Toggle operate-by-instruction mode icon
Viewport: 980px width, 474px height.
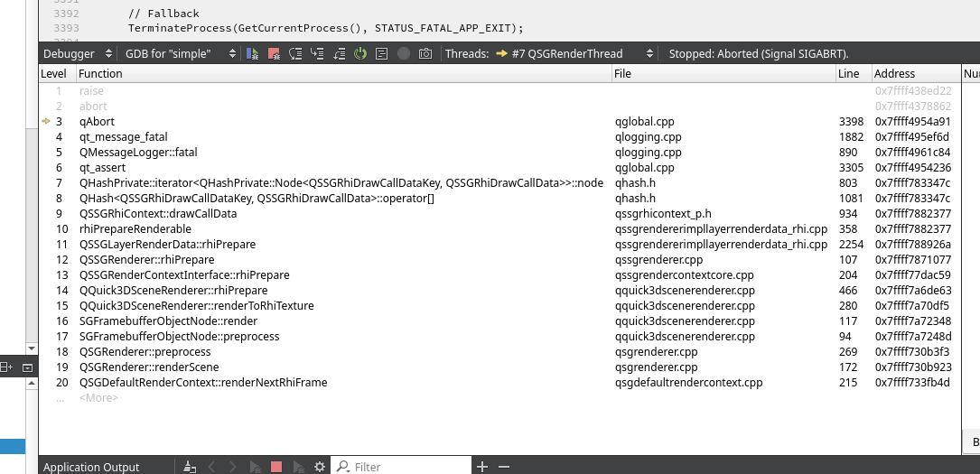381,54
